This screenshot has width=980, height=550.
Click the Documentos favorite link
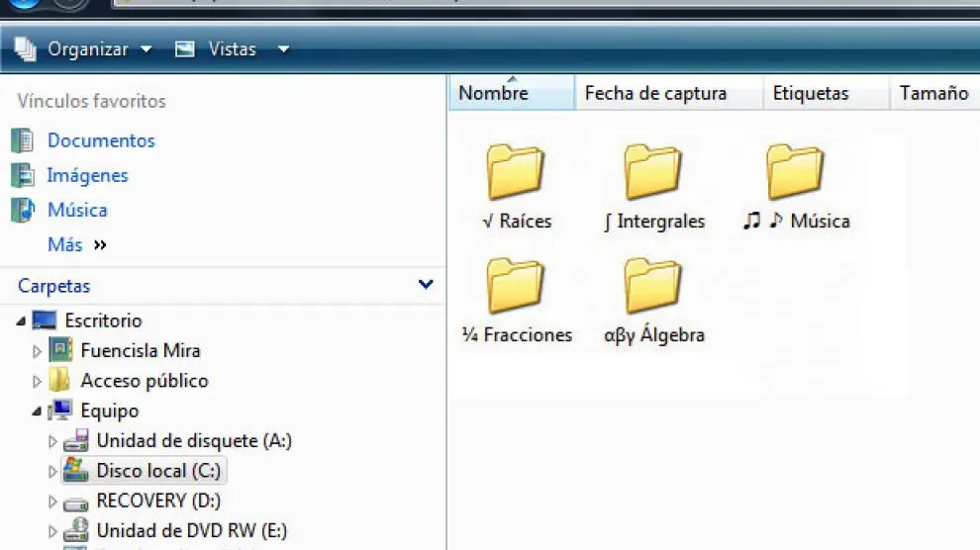click(100, 140)
